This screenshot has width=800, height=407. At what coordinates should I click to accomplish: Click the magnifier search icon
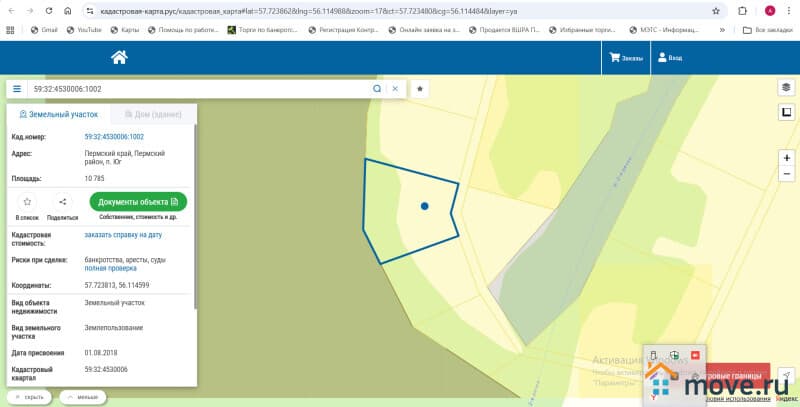(x=377, y=89)
